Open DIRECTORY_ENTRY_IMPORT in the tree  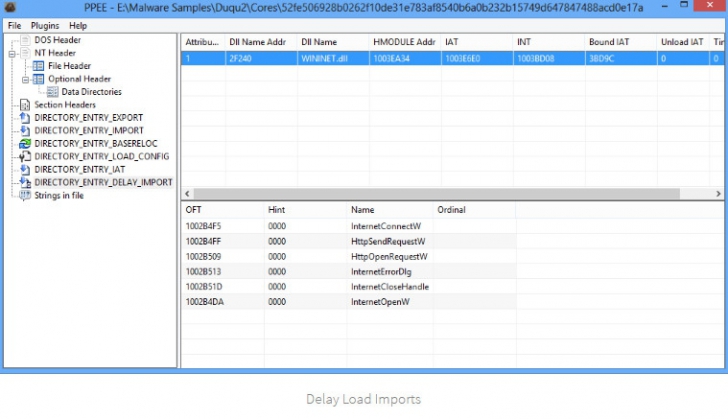pos(89,131)
